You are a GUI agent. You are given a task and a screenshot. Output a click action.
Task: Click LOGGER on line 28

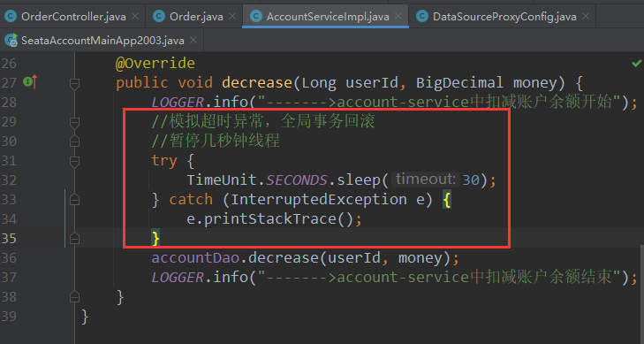(x=178, y=102)
